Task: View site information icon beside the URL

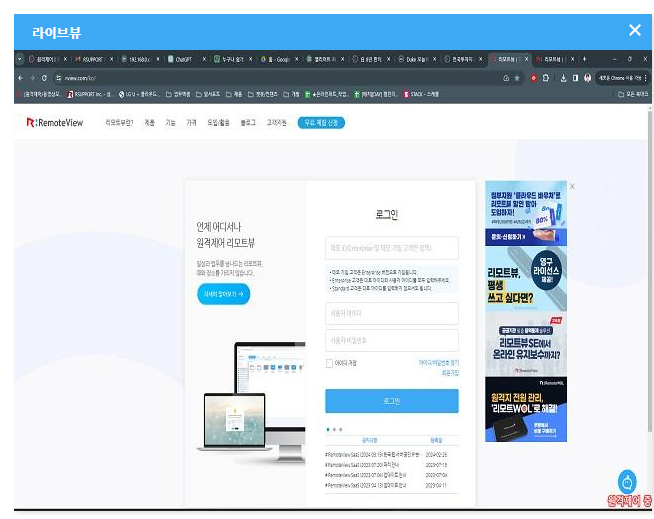Action: (x=58, y=78)
